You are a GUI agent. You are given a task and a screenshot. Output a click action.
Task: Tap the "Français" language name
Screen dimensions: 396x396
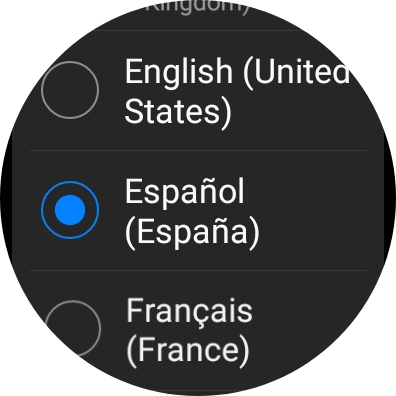tap(189, 312)
